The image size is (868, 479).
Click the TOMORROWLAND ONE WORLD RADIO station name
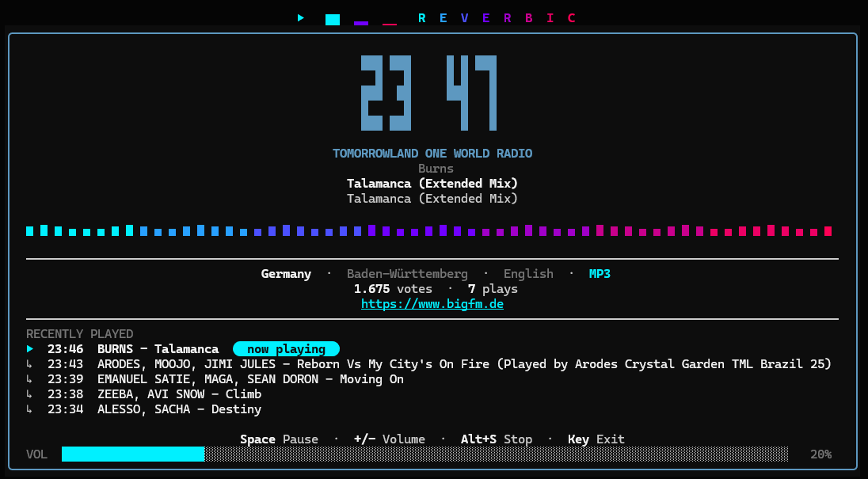pyautogui.click(x=432, y=154)
